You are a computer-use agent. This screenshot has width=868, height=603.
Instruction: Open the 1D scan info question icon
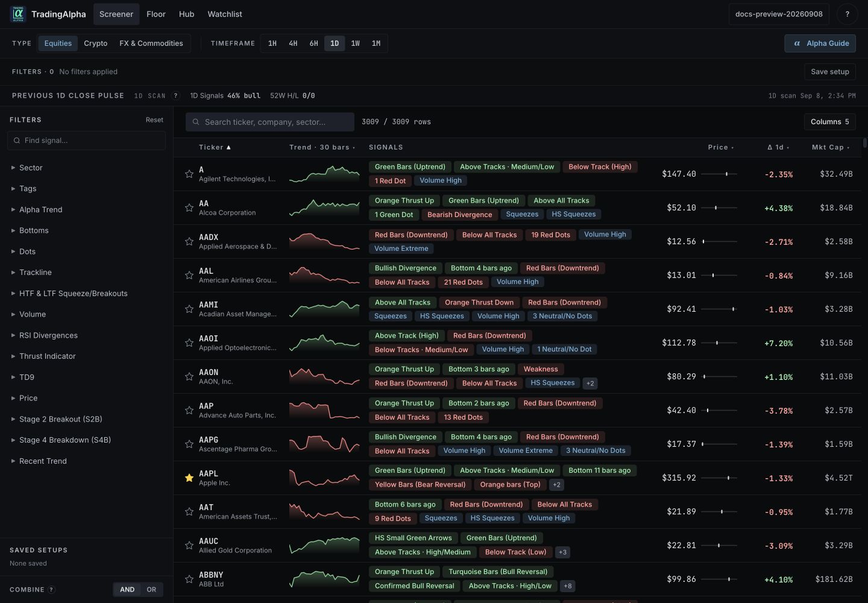click(x=176, y=96)
